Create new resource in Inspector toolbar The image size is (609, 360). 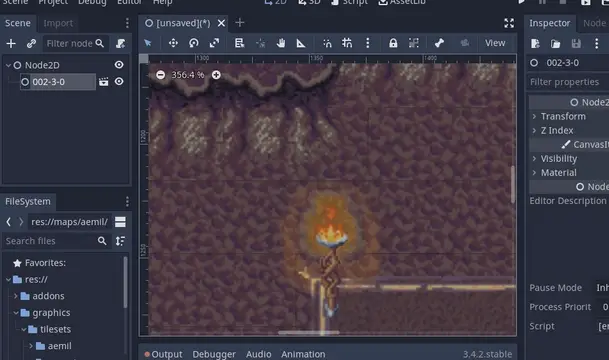[535, 43]
